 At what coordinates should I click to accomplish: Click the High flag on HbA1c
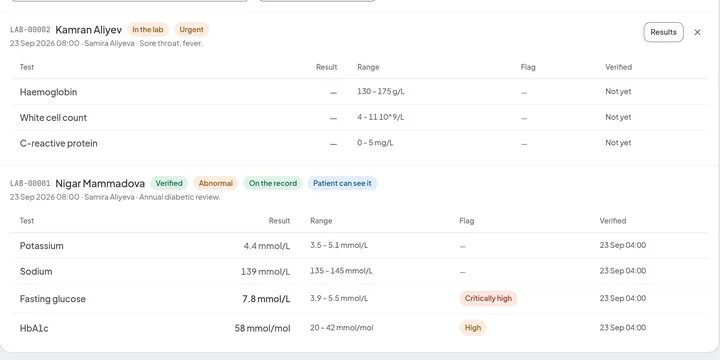(x=472, y=328)
